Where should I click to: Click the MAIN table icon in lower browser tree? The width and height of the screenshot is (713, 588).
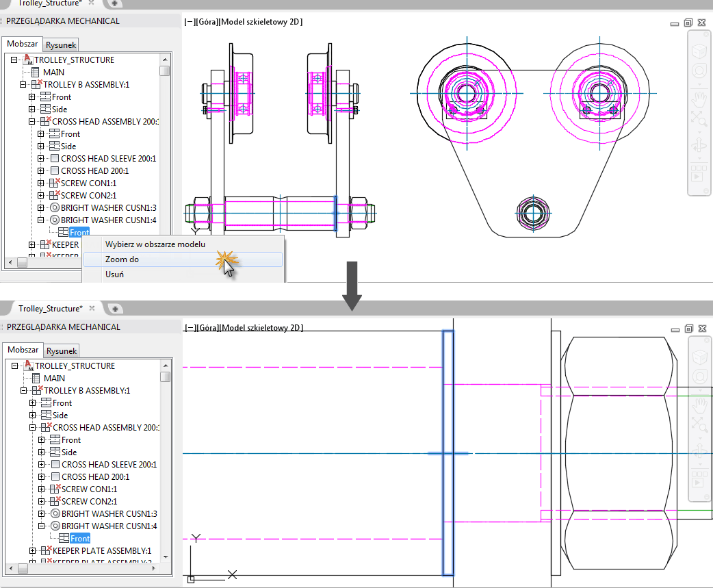36,378
